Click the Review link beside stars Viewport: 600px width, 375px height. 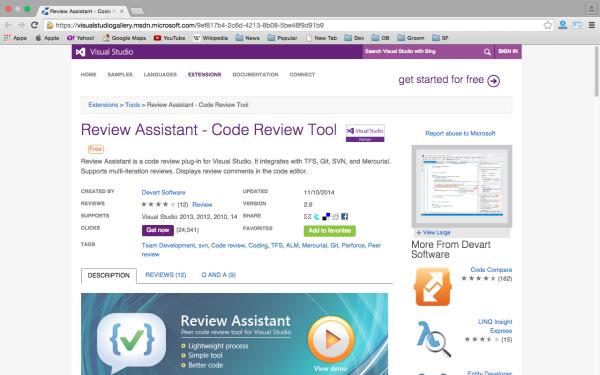coord(202,205)
